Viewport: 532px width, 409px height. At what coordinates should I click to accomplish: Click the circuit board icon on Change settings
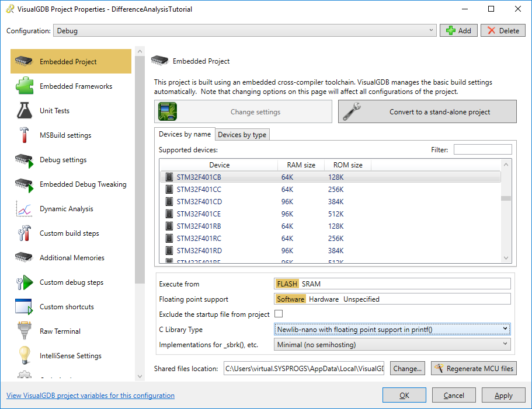pos(168,111)
